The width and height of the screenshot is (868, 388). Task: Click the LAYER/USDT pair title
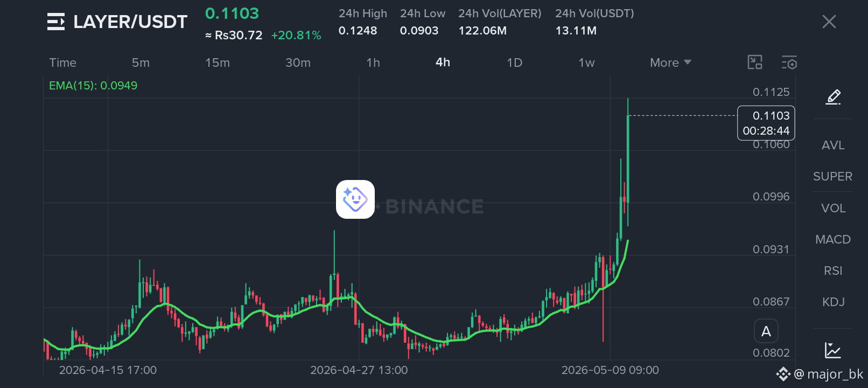pos(130,22)
